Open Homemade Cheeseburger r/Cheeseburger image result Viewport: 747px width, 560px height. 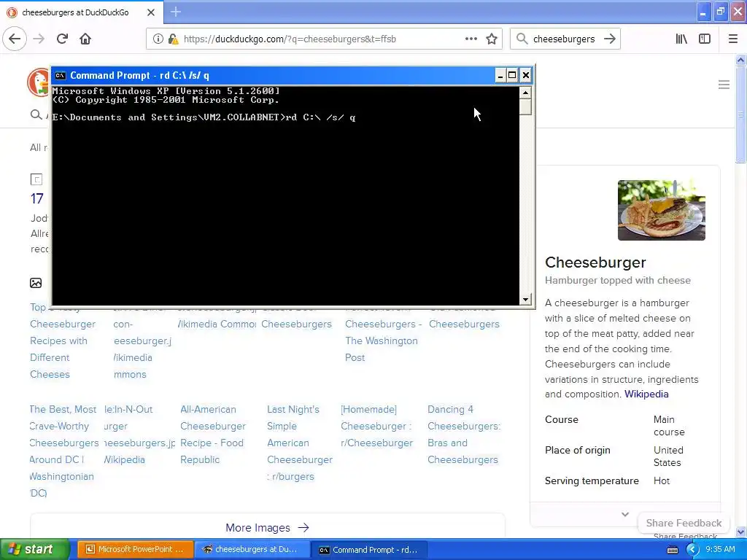tap(376, 426)
